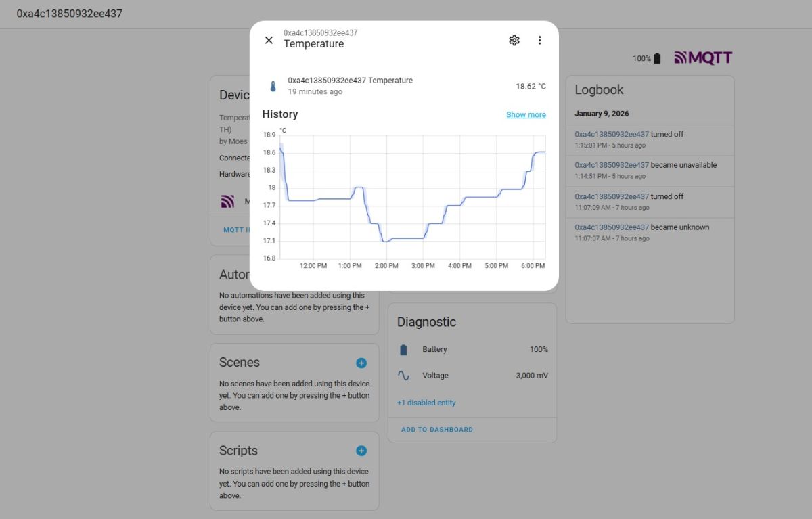The image size is (812, 519).
Task: Click the MQTT logo at top right
Action: coord(703,58)
